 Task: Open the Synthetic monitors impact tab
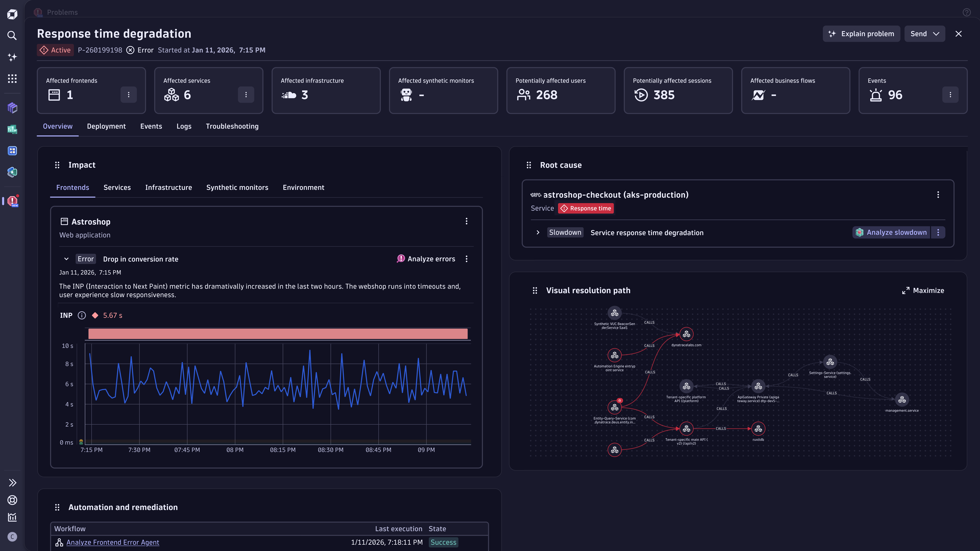point(237,187)
